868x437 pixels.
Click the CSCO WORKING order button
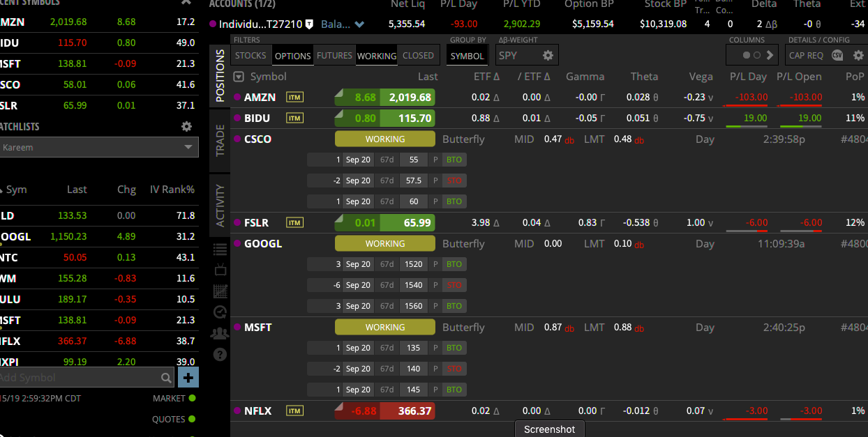click(385, 139)
